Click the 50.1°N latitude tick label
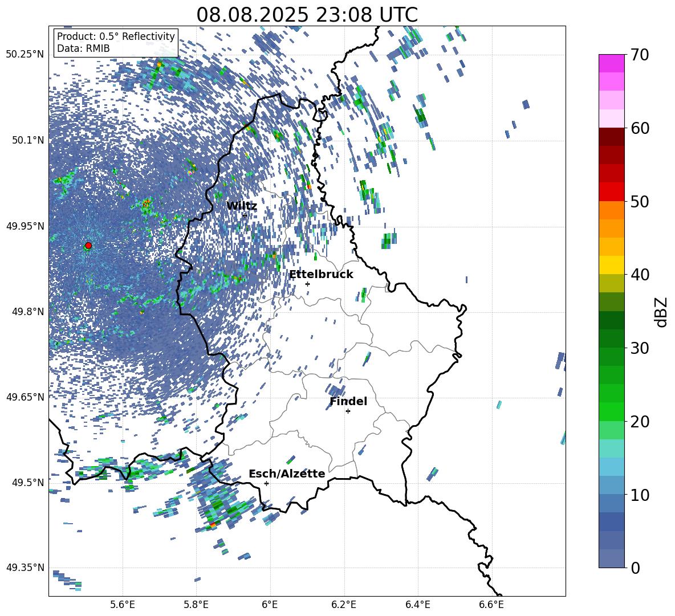 27,140
